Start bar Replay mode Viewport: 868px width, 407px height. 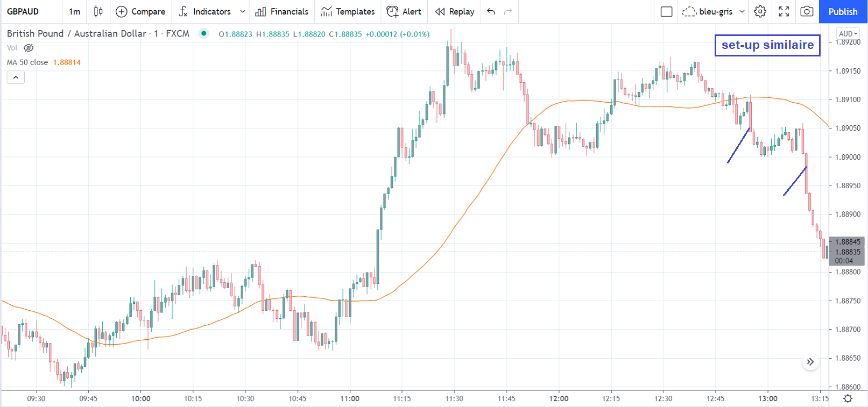coord(455,11)
